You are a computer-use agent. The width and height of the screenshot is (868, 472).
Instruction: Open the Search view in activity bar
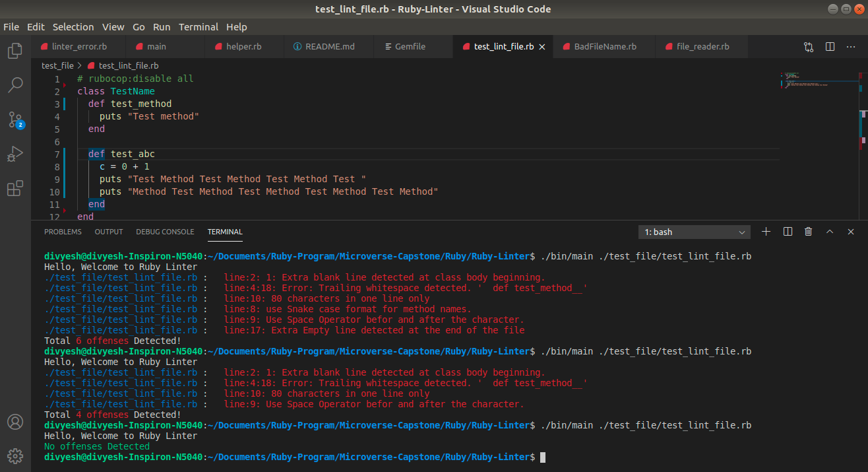tap(15, 85)
